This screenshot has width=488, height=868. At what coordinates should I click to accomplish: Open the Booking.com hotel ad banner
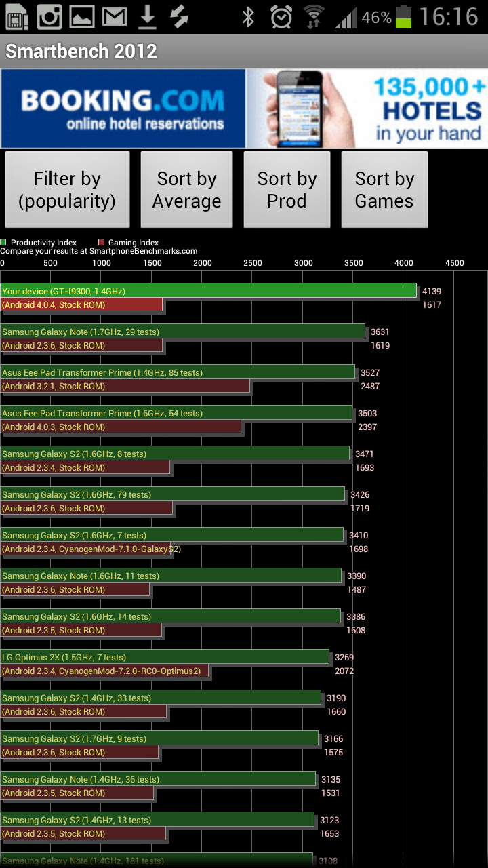(244, 108)
